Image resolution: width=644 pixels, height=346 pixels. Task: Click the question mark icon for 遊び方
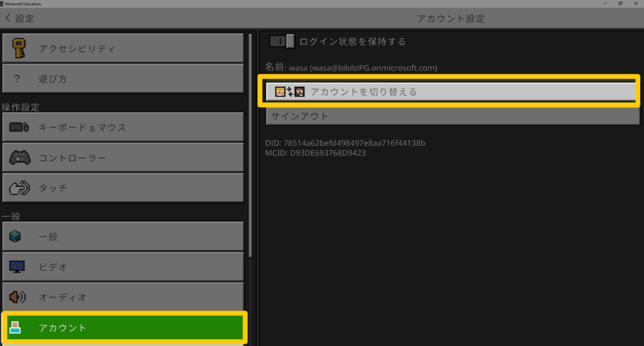(17, 79)
